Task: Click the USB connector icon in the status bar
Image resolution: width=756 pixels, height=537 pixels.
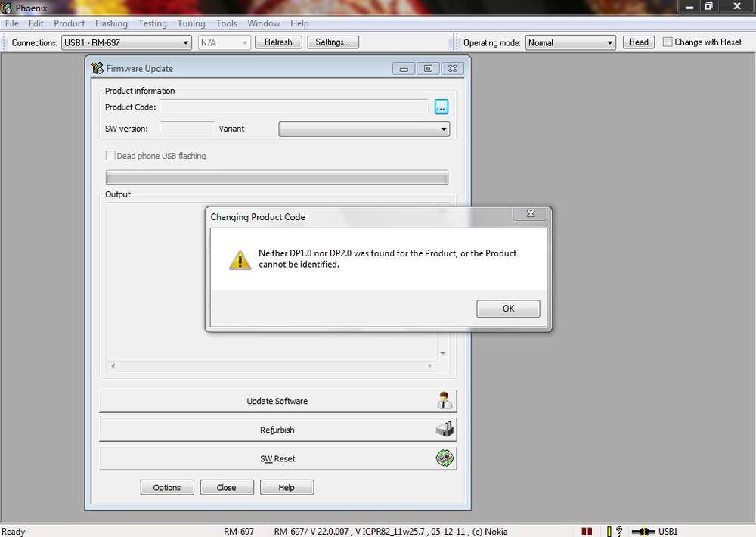Action: [x=643, y=532]
